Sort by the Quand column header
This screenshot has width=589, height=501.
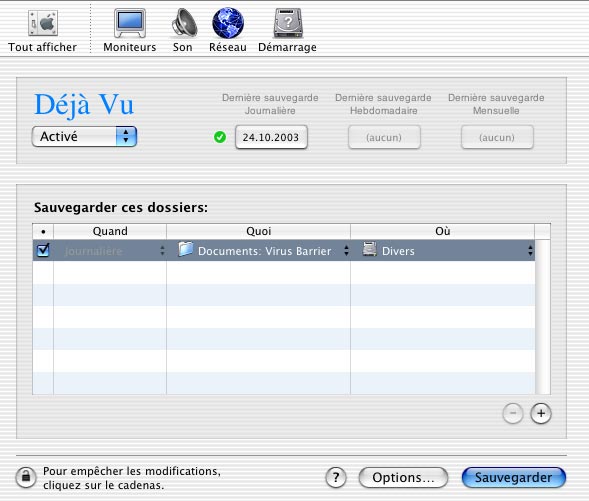[x=110, y=231]
